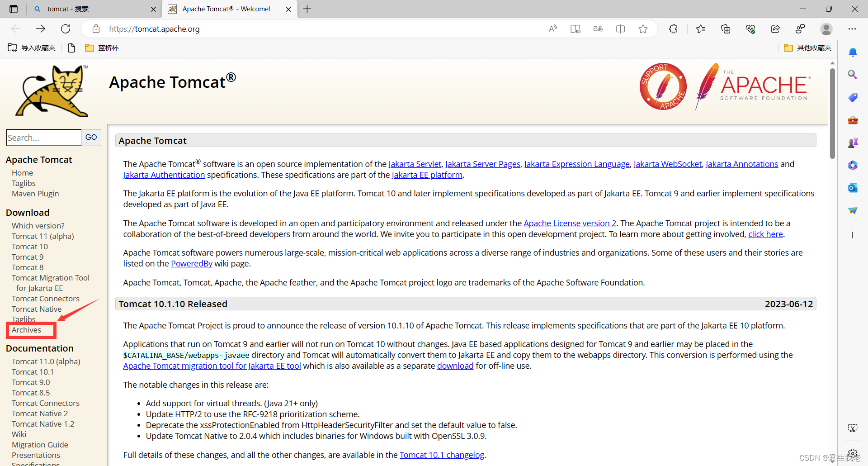Open the sidebar Microsoft 365 icon
This screenshot has width=868, height=466.
pyautogui.click(x=853, y=166)
